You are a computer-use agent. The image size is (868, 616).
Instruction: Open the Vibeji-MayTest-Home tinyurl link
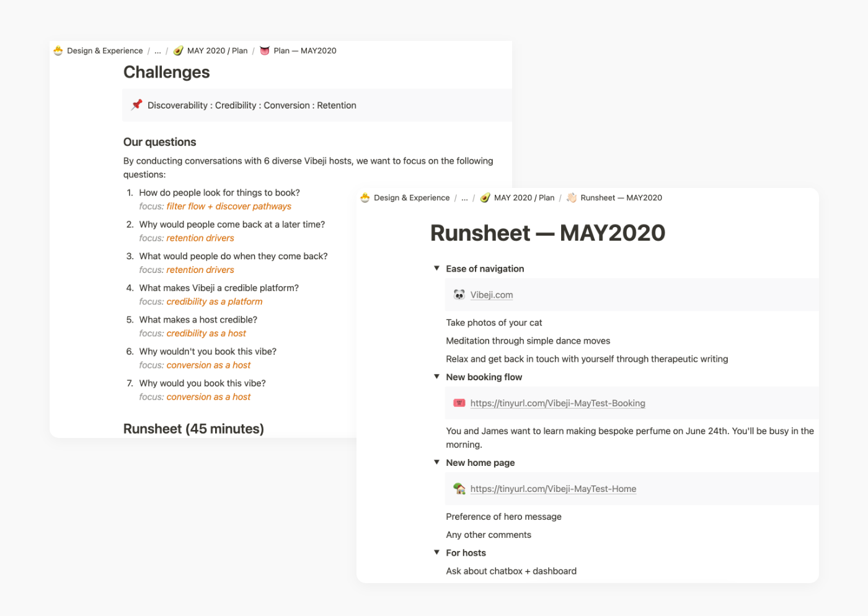point(553,489)
